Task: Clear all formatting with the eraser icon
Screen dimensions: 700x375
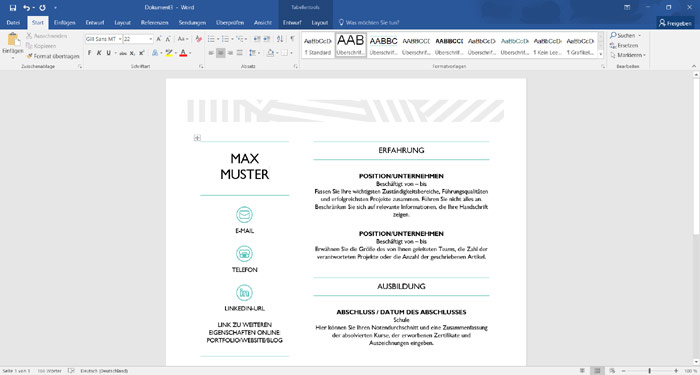Action: [199, 39]
